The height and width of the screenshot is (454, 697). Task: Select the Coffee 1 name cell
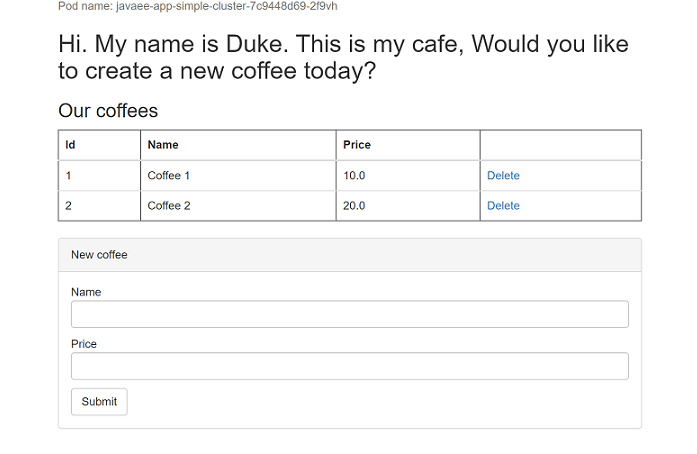click(169, 176)
